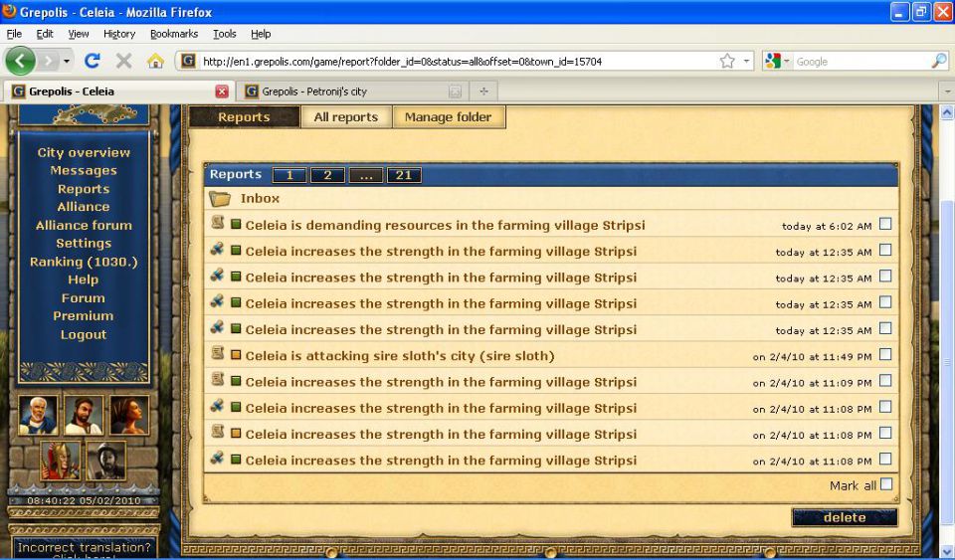
Task: Click the Forward navigation arrow
Action: tap(48, 61)
